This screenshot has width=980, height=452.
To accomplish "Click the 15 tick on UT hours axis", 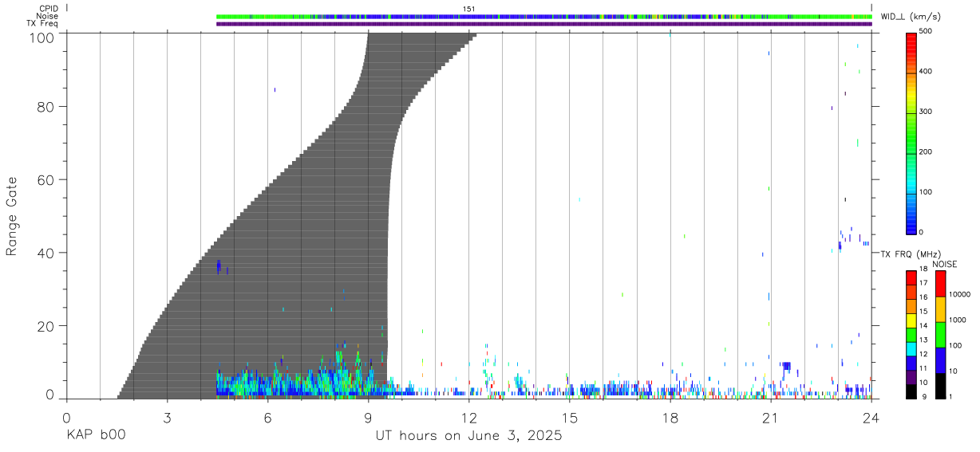I will pos(570,417).
